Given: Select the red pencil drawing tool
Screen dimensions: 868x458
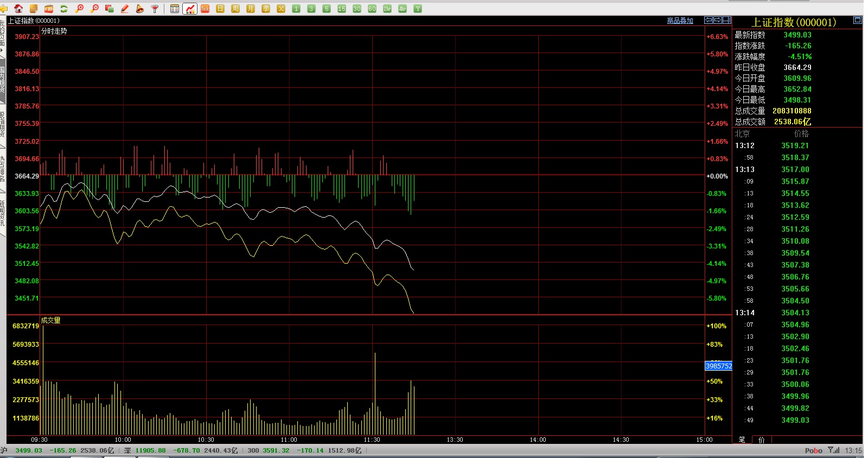Looking at the screenshot, I should coord(125,9).
